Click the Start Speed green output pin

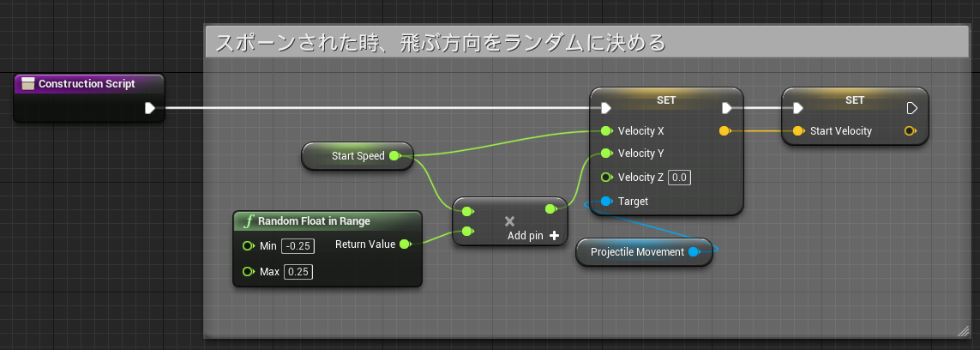tap(394, 156)
